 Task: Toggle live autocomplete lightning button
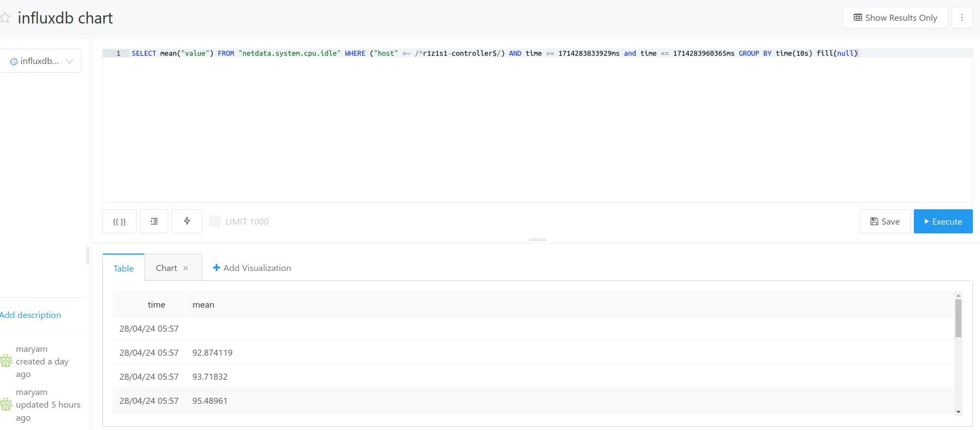click(x=187, y=221)
